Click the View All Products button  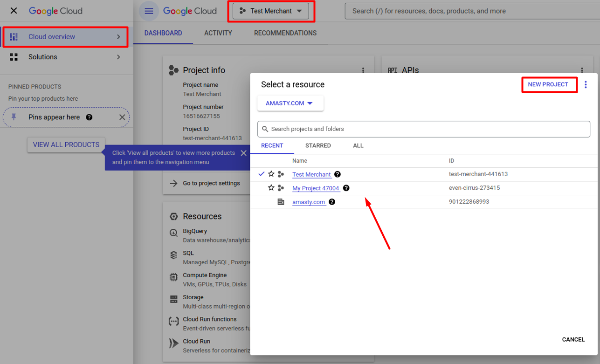[66, 144]
